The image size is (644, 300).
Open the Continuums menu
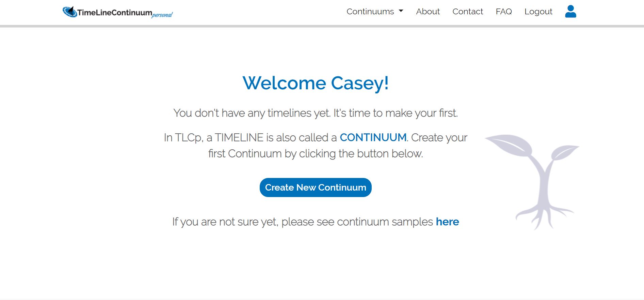(370, 12)
